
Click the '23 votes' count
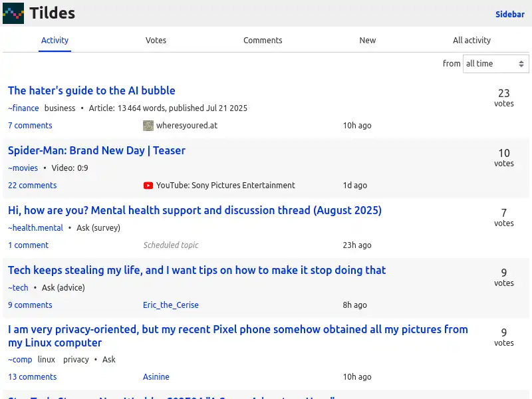pyautogui.click(x=504, y=98)
